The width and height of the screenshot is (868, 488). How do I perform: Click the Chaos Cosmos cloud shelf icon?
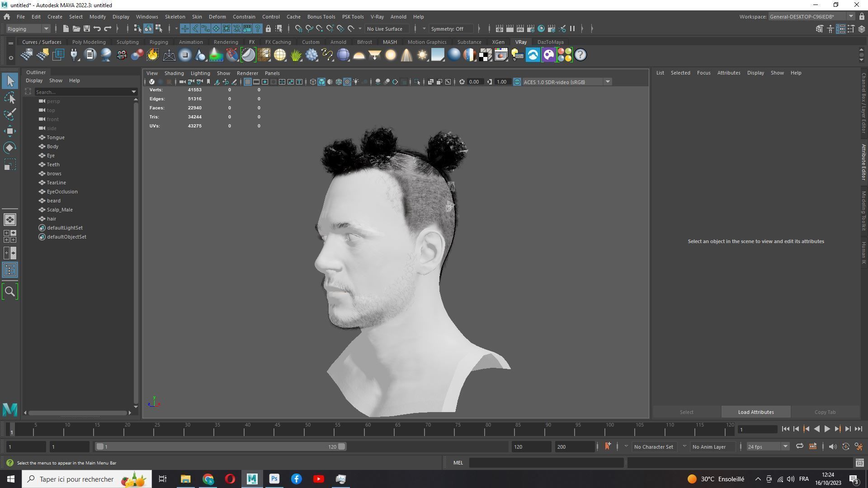click(x=533, y=55)
